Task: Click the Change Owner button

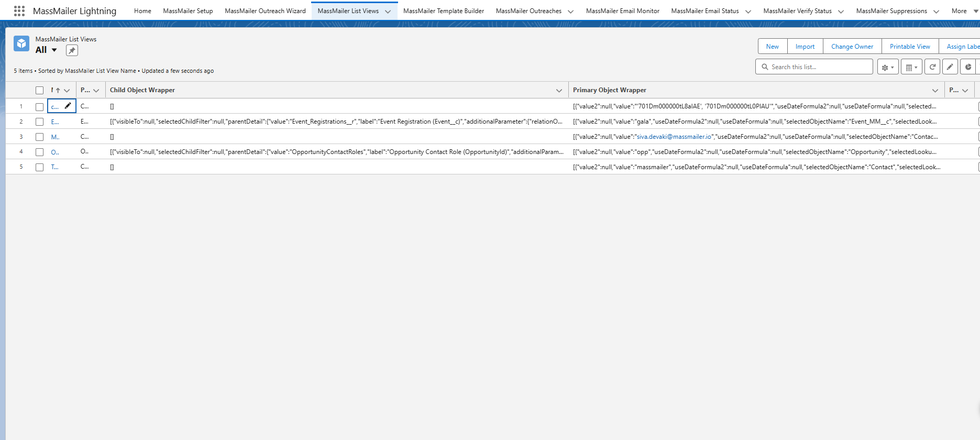Action: pos(852,47)
